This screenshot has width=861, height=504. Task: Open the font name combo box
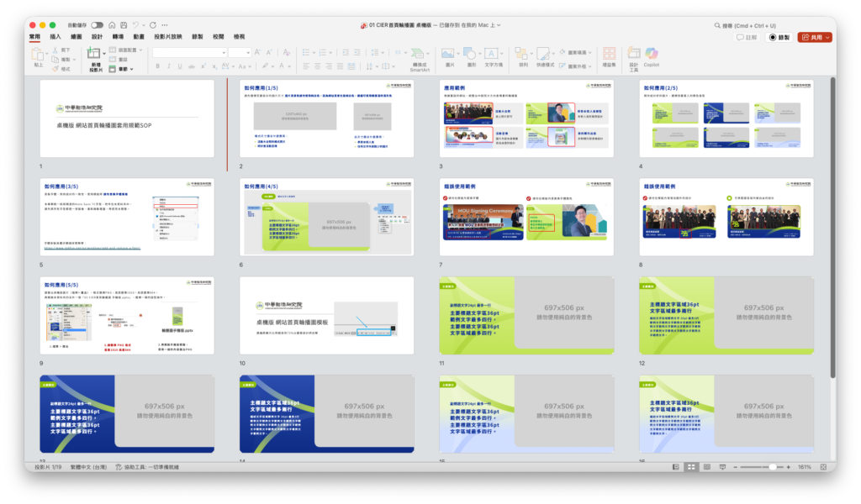click(x=189, y=52)
